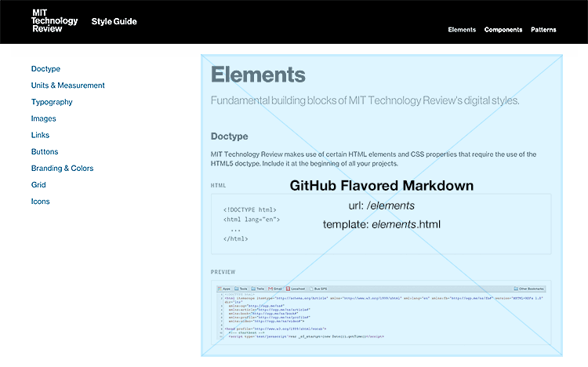Image resolution: width=588 pixels, height=367 pixels.
Task: Go to Images section in sidebar
Action: 43,118
